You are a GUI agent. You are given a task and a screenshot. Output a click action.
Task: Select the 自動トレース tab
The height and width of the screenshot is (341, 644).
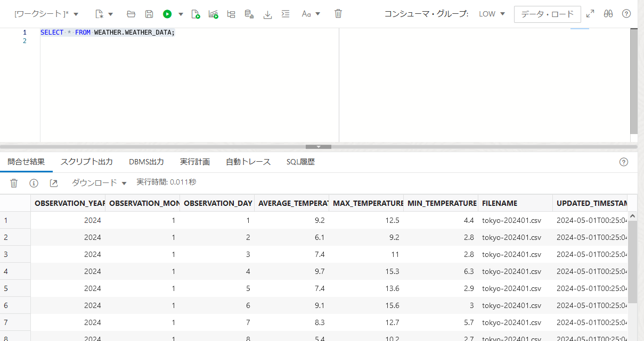coord(248,162)
